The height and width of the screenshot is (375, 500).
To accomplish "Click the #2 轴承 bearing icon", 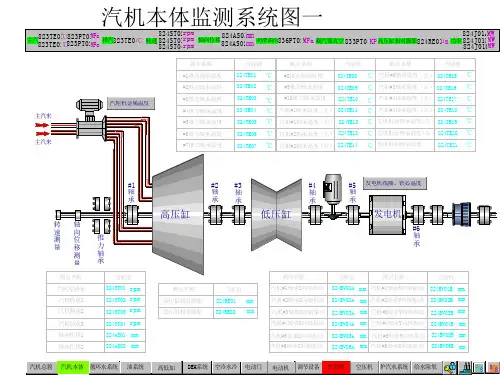I will [215, 214].
